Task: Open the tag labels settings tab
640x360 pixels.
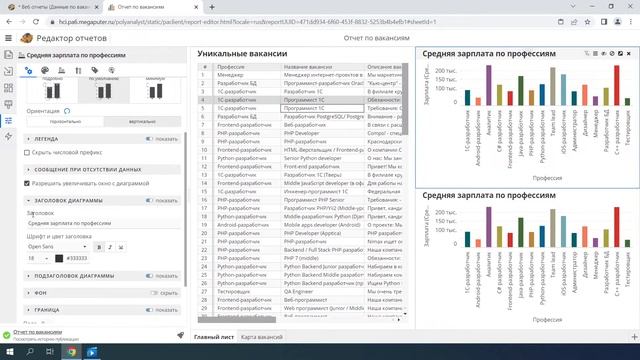Action: tap(95, 71)
